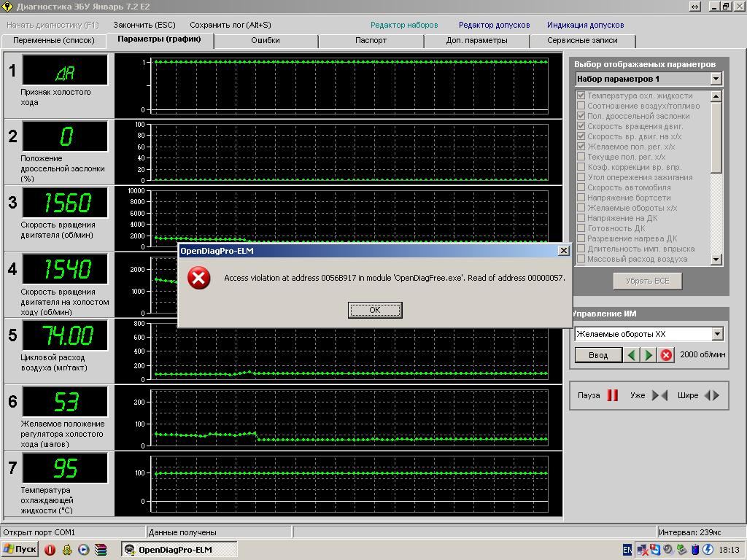Click OK in the access violation dialog

[x=375, y=310]
